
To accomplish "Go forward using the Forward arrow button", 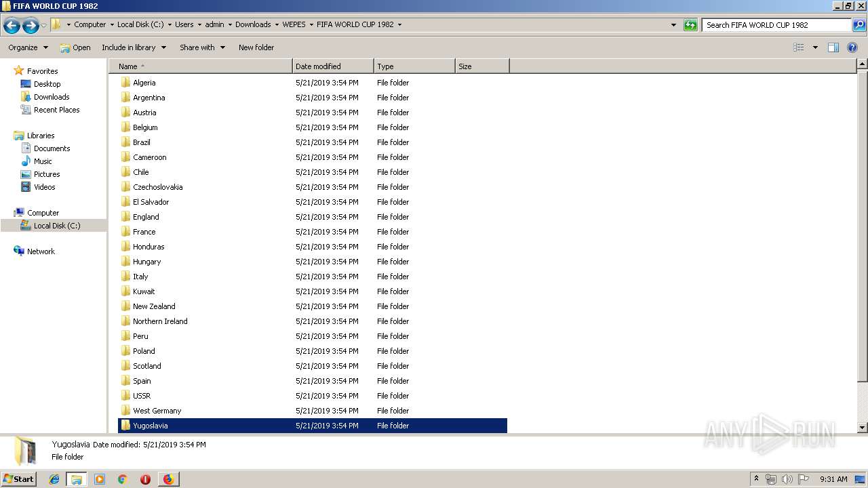I will (x=30, y=25).
